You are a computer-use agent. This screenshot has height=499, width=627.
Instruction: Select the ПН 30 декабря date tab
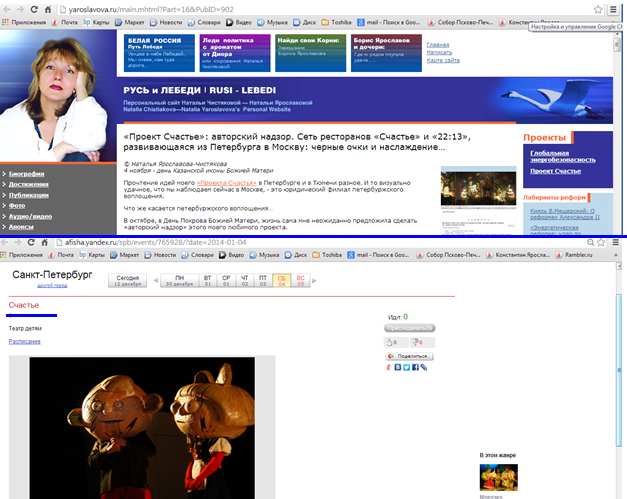[x=180, y=280]
